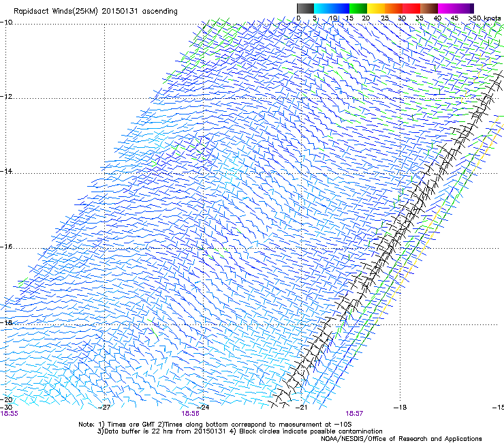Click the '>50 knots' legend label
504x443 pixels.
[484, 18]
